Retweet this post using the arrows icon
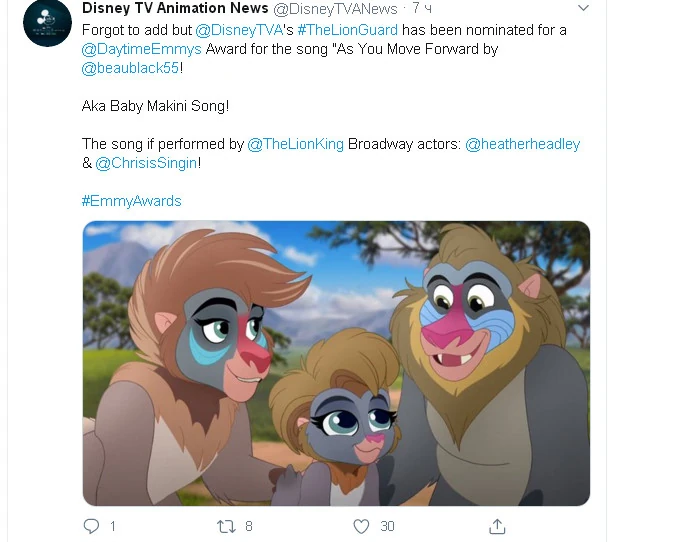697x542 pixels. click(226, 526)
